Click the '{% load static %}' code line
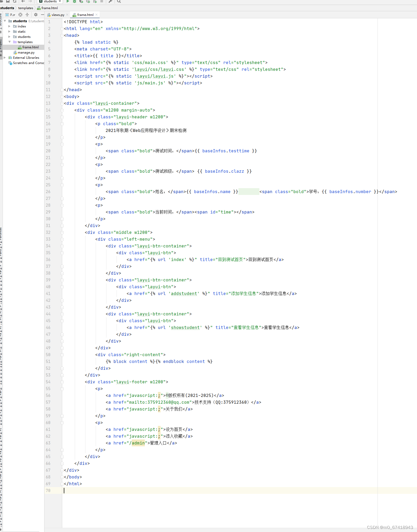417x532 pixels. click(96, 42)
